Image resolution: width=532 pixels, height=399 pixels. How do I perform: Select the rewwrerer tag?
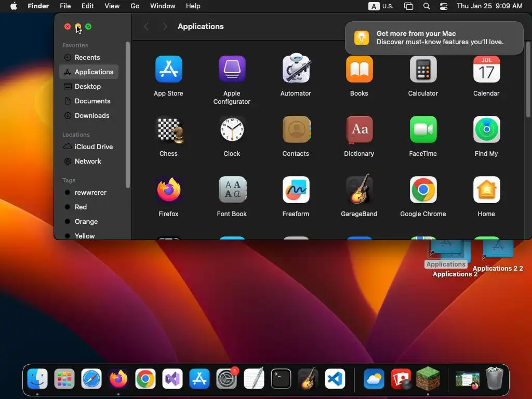click(89, 192)
